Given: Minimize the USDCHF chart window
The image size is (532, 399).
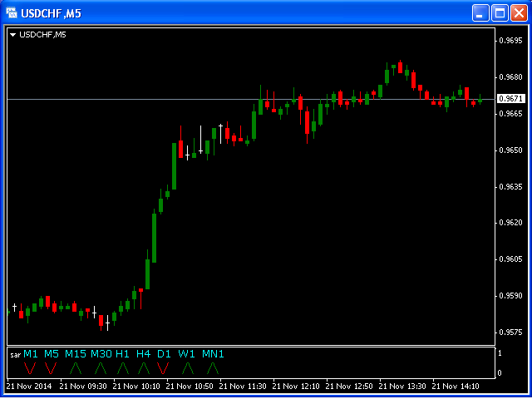Looking at the screenshot, I should pyautogui.click(x=480, y=12).
